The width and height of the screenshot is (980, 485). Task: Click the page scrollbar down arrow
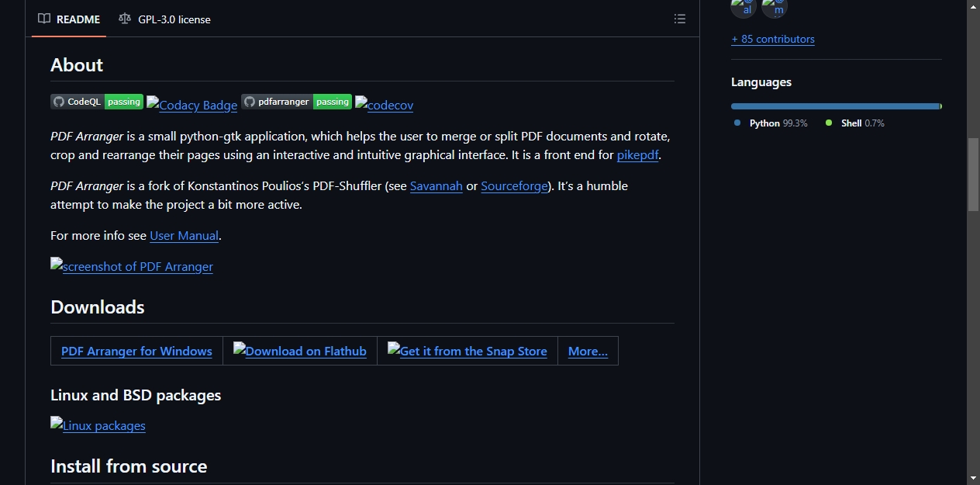973,477
